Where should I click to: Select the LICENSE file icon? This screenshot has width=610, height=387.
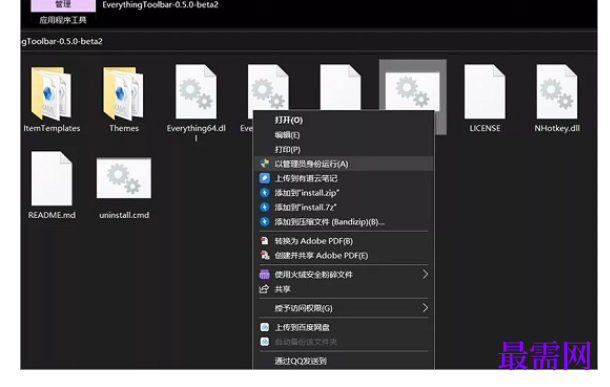point(485,92)
